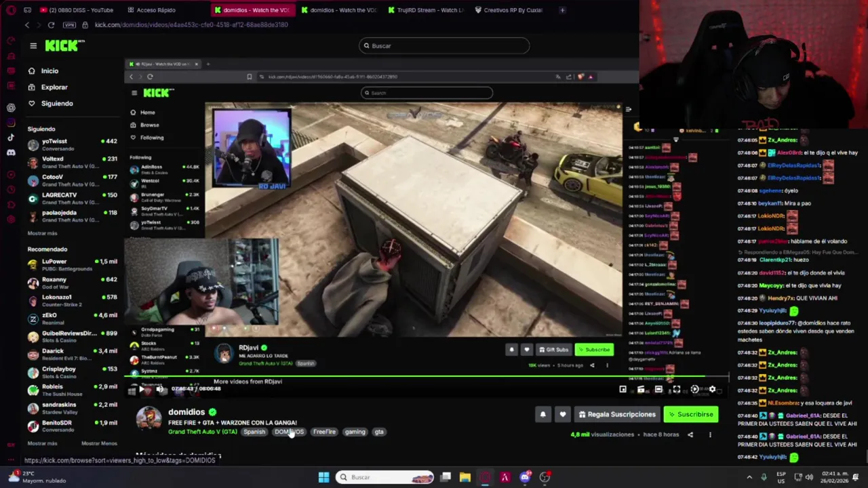This screenshot has width=868, height=488.
Task: Play the VOD with the play button
Action: pos(142,389)
